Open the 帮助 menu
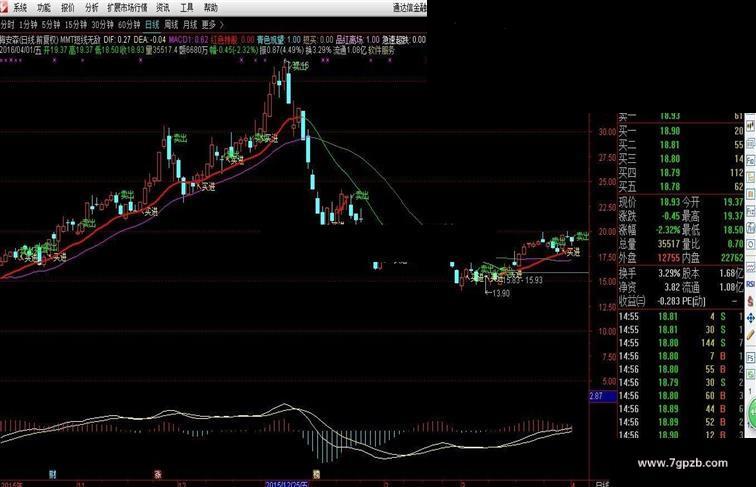Screen dimensions: 756x487 coord(211,8)
